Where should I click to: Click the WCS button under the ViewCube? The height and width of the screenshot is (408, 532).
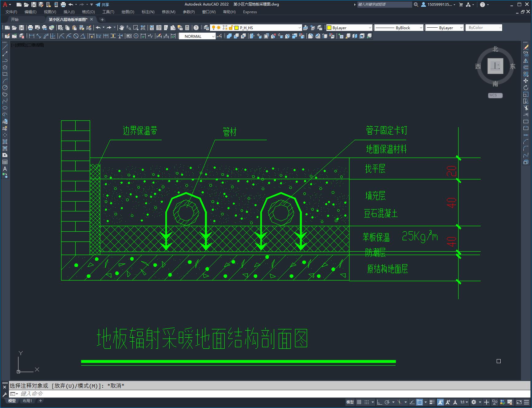pos(495,95)
